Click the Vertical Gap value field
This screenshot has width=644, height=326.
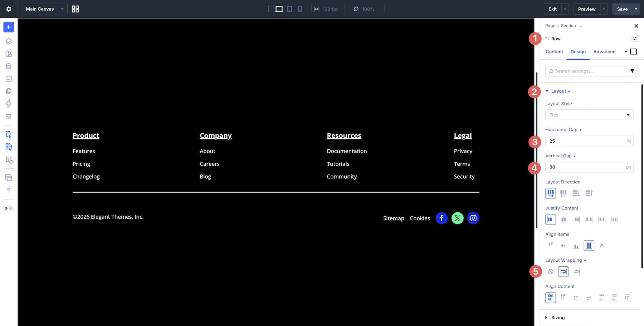589,167
